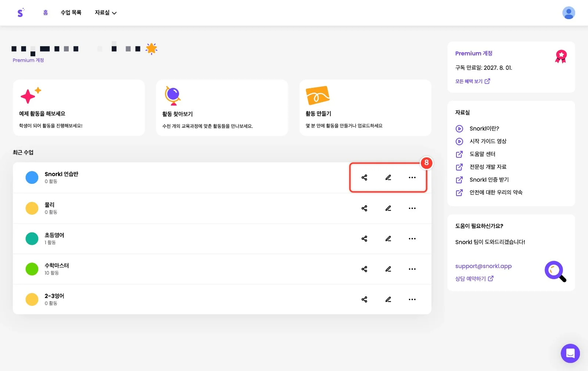Click the teal circle for 초등영어
This screenshot has width=588, height=371.
pyautogui.click(x=32, y=239)
